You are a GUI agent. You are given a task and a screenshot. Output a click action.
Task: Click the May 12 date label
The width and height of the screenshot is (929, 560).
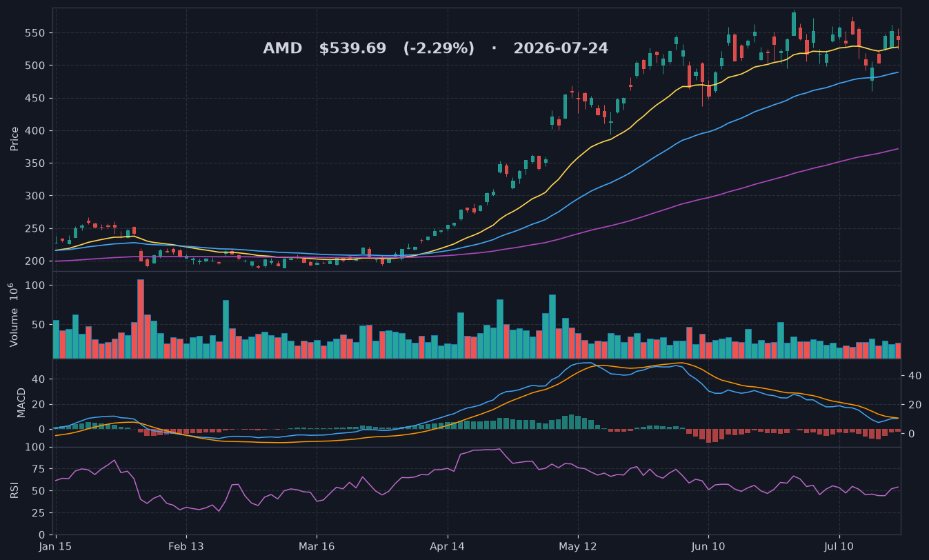pyautogui.click(x=578, y=546)
